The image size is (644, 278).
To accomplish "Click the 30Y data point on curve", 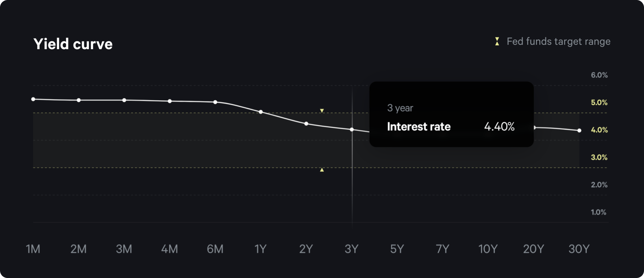I will [x=579, y=130].
